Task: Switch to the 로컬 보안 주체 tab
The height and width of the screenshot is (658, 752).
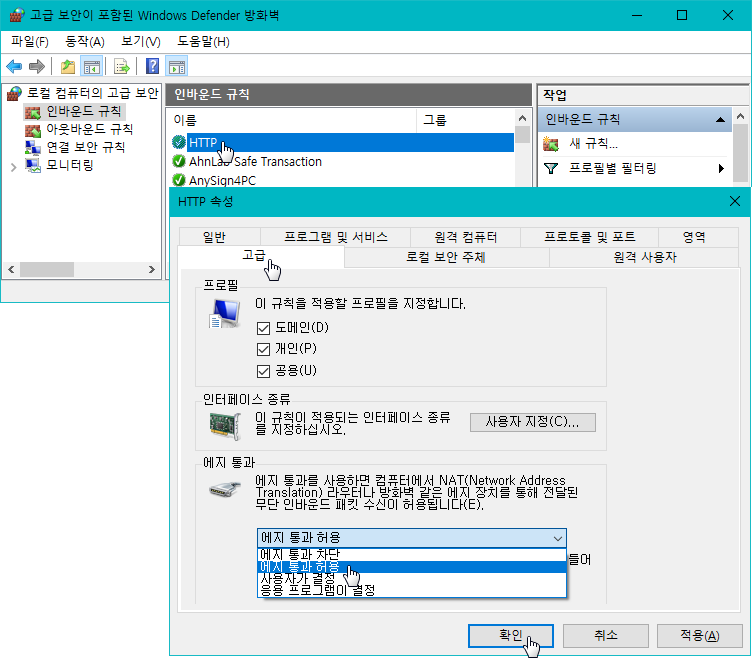Action: (446, 258)
